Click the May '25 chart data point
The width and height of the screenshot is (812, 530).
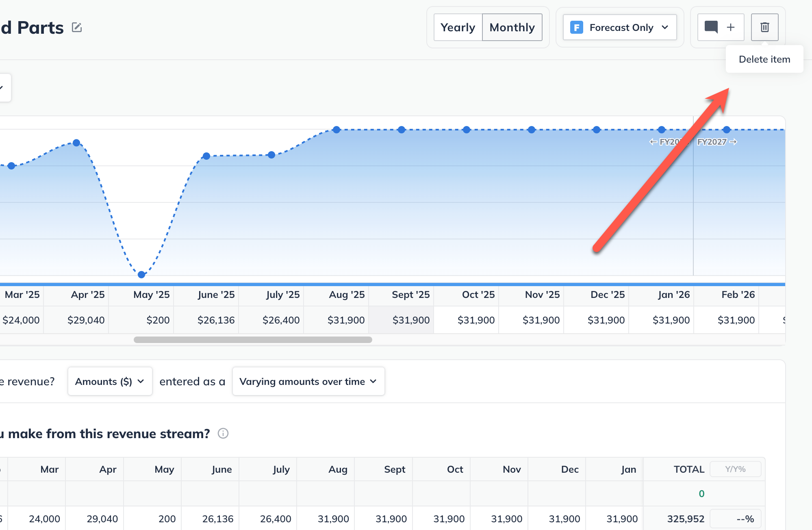pyautogui.click(x=141, y=275)
